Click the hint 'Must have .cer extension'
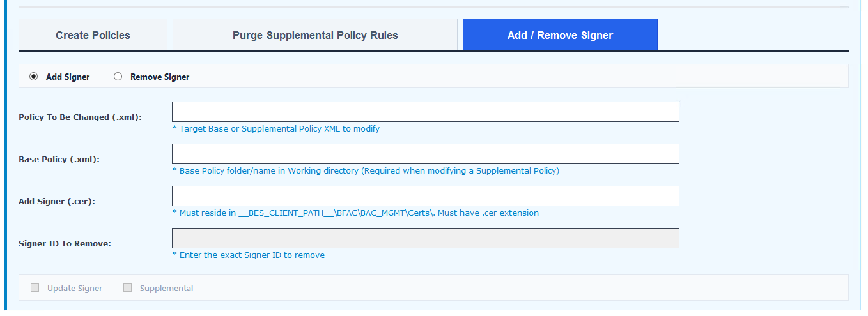868x316 pixels. [x=488, y=213]
